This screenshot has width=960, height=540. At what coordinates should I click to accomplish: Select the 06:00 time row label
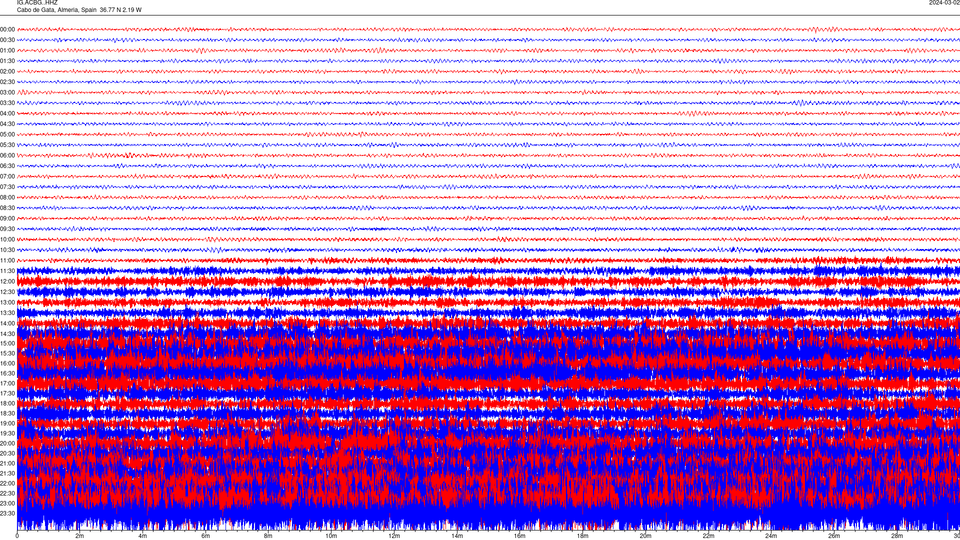click(7, 155)
